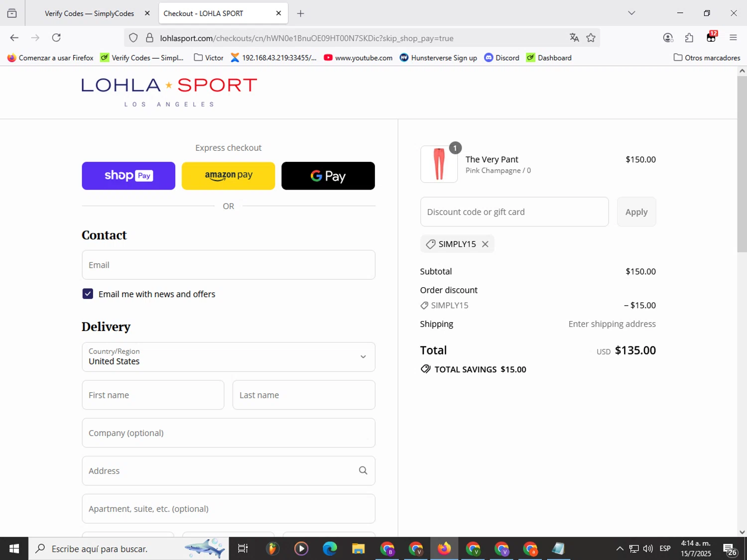Open volume control in system tray

click(648, 549)
